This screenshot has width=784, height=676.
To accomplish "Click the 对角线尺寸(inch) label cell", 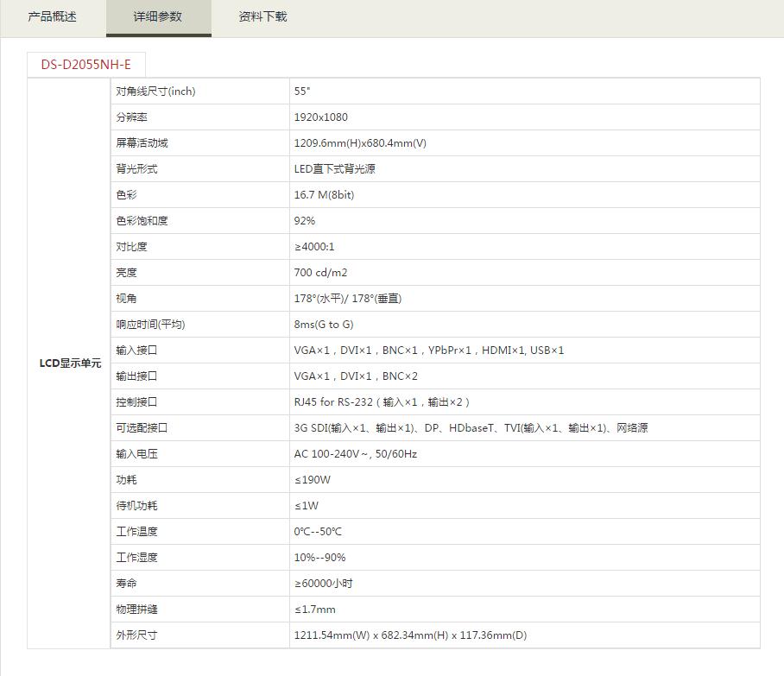I will click(x=155, y=92).
